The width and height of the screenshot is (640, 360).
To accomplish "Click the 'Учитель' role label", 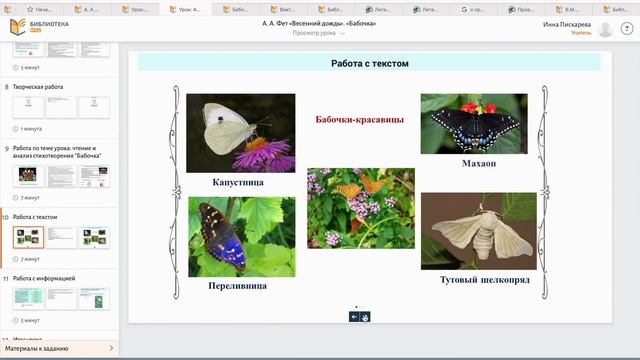I will [581, 33].
